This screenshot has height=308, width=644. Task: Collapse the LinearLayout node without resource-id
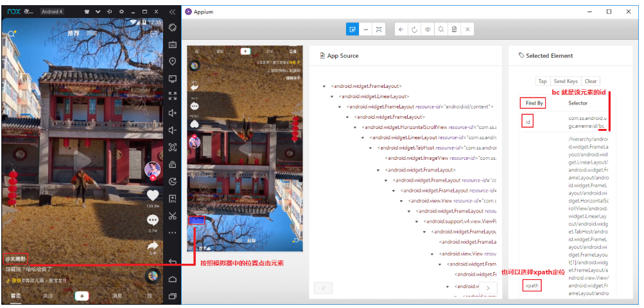click(332, 96)
